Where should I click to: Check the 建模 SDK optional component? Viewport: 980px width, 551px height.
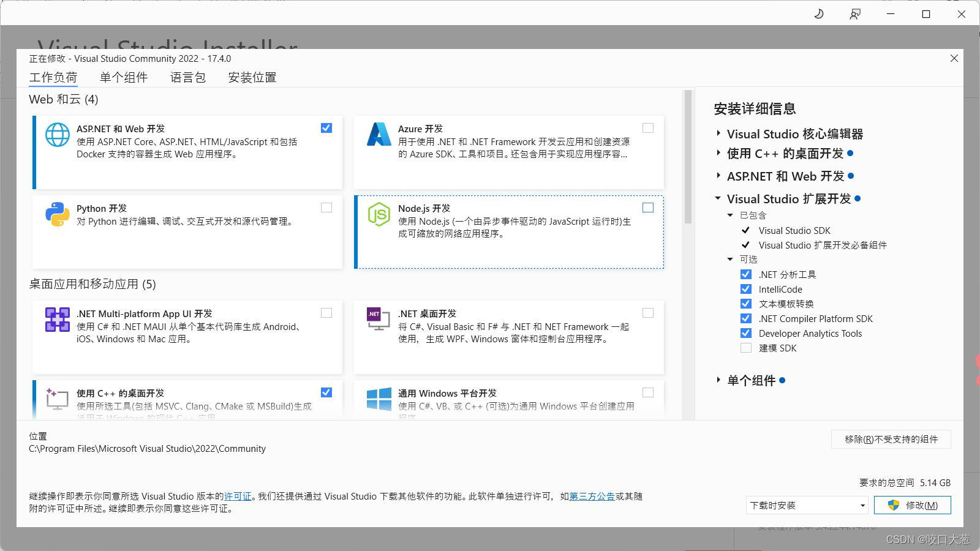pos(745,348)
